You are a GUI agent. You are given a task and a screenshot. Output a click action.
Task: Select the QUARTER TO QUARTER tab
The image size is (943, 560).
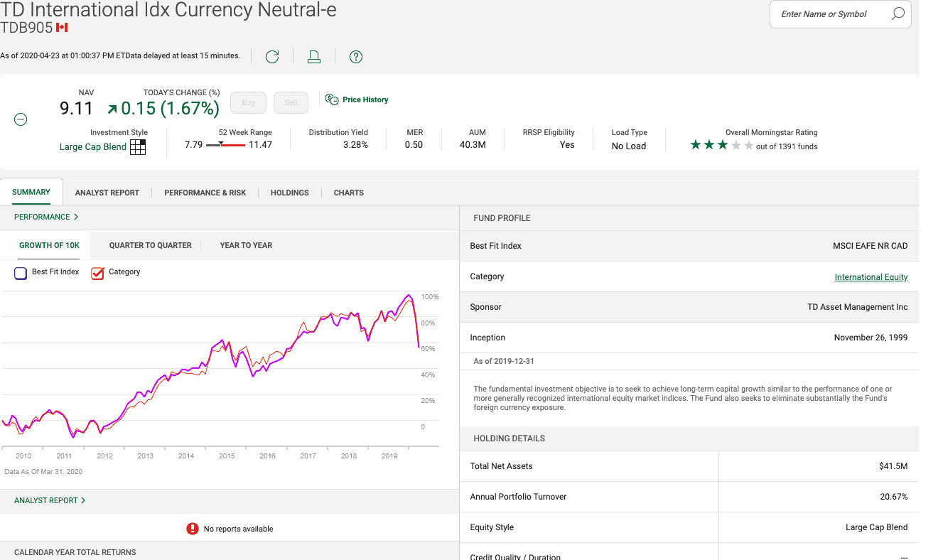tap(151, 245)
